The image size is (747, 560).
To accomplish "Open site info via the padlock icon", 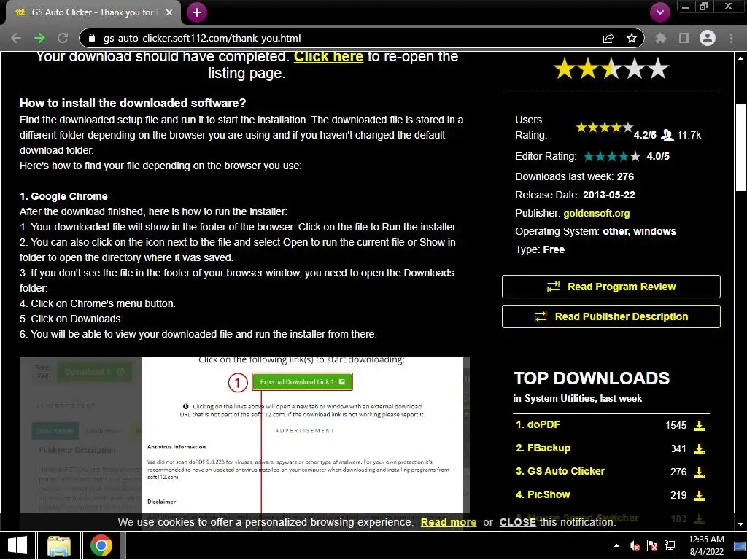I will tap(93, 38).
